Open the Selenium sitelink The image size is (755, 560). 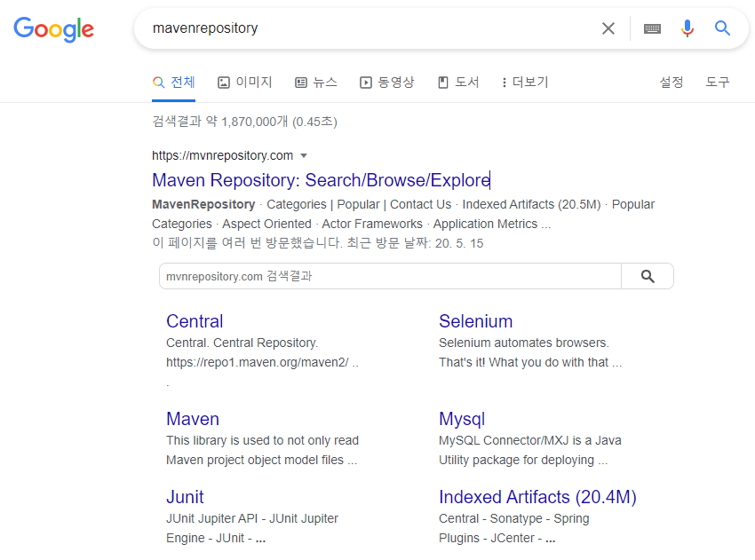point(476,321)
